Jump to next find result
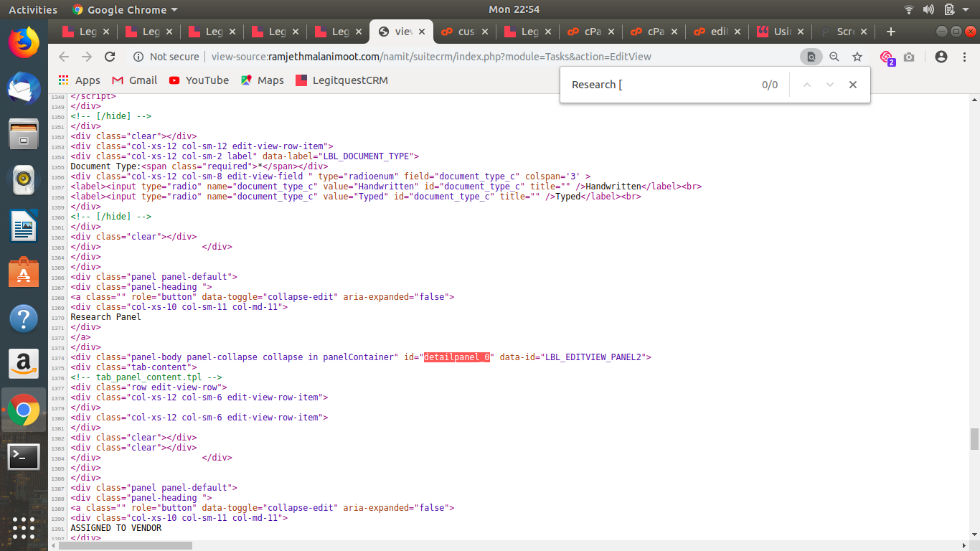980x551 pixels. coord(830,85)
